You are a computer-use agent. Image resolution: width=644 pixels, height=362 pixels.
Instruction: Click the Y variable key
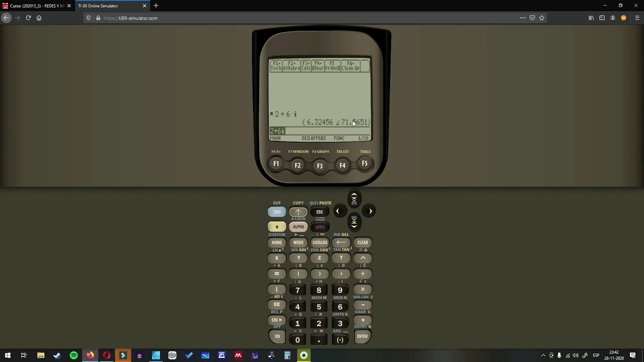tap(298, 258)
